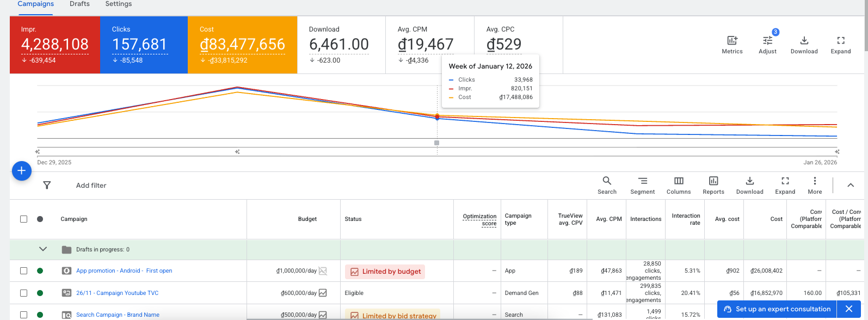Select checkbox for App promotion Android campaign
The height and width of the screenshot is (320, 868).
click(23, 270)
